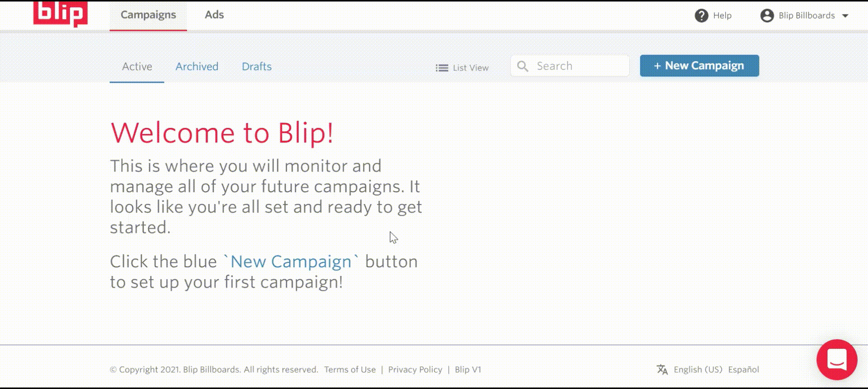Toggle List View text label
This screenshot has width=868, height=389.
pos(471,68)
